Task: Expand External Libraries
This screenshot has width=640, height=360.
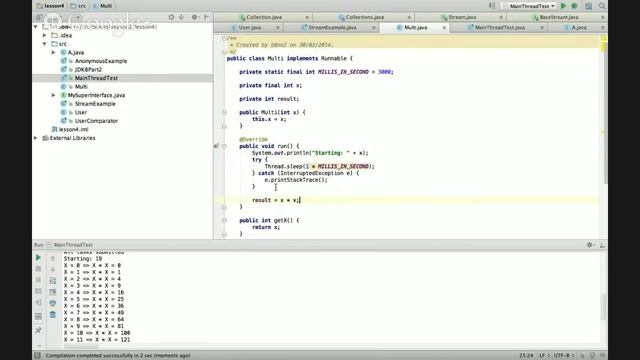Action: click(36, 138)
